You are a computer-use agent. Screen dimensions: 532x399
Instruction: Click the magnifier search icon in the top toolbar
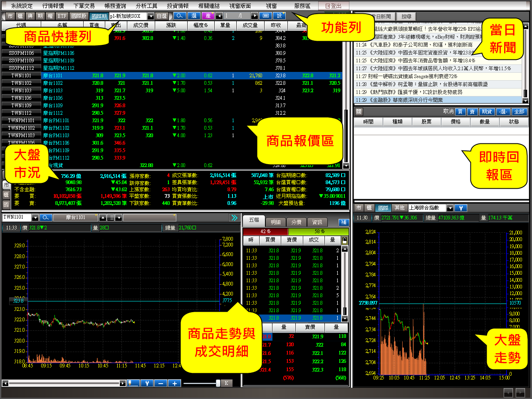(x=180, y=16)
